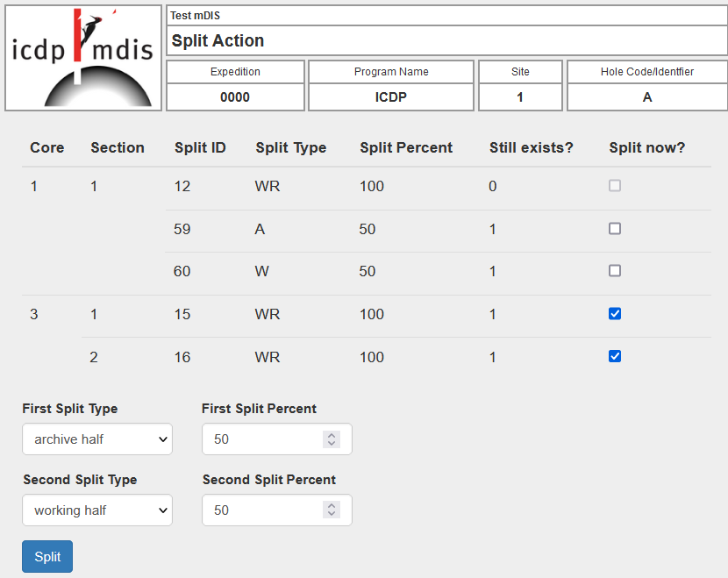Click the Split Type column header
The width and height of the screenshot is (728, 578).
[x=290, y=147]
